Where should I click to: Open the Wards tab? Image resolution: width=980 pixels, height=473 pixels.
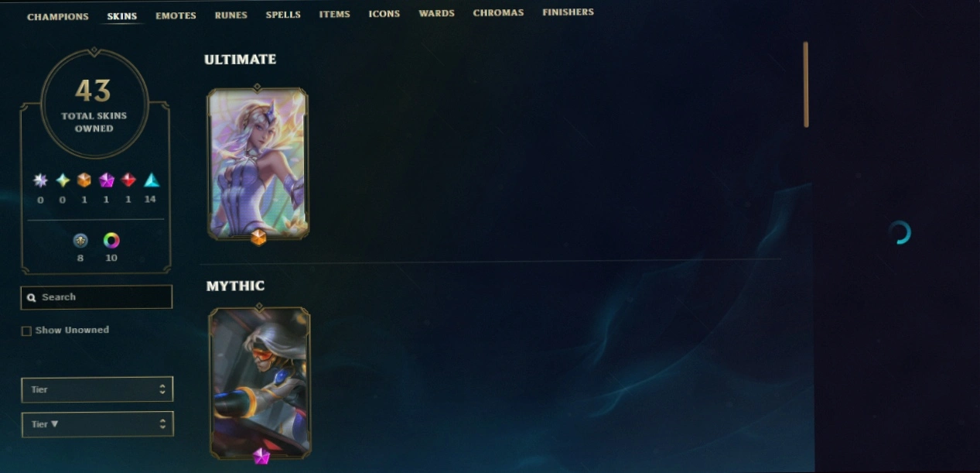(436, 14)
